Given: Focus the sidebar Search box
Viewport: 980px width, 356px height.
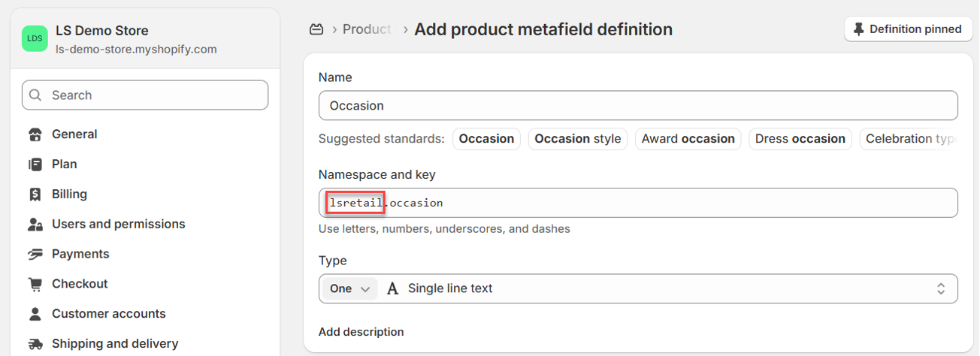Looking at the screenshot, I should point(145,95).
